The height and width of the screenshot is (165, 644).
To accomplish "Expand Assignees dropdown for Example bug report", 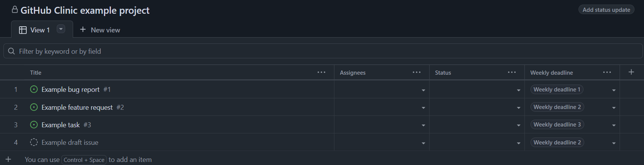I will tap(423, 90).
